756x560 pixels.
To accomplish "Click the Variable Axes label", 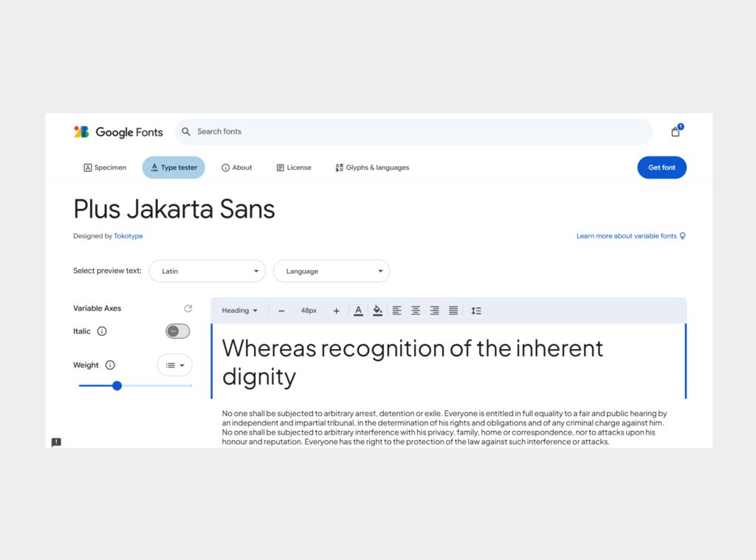I will coord(97,308).
